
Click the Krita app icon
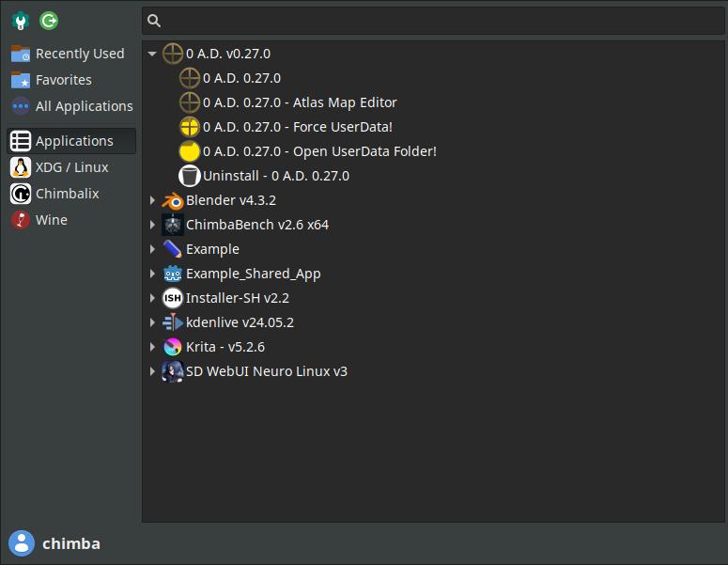(x=173, y=347)
